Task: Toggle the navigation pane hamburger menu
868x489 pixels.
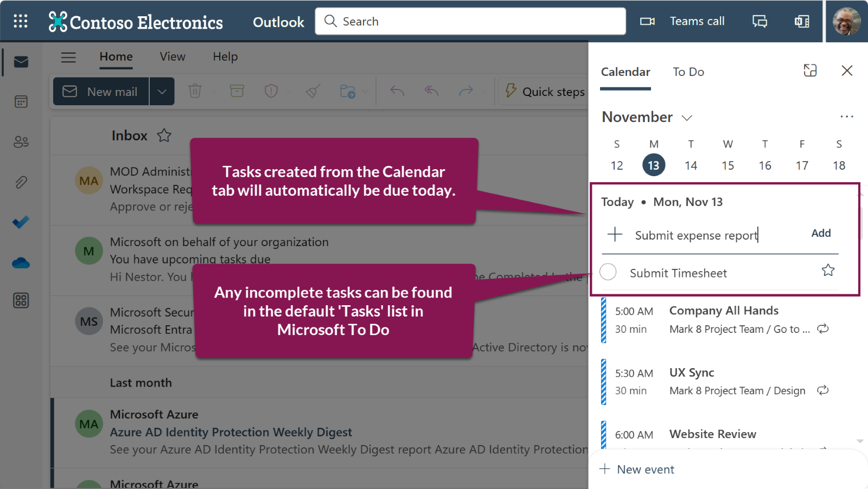Action: pos(68,57)
